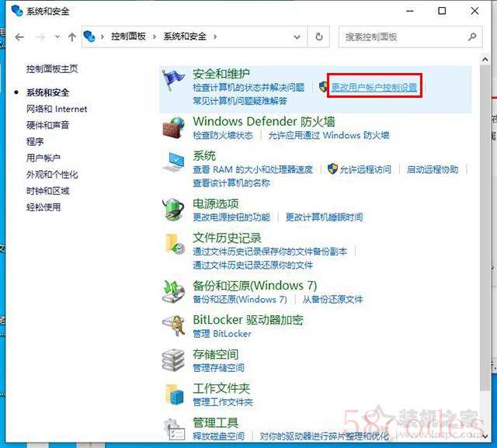Click the Back arrow in navigation bar
Screen dimensions: 497x448
(x=19, y=37)
